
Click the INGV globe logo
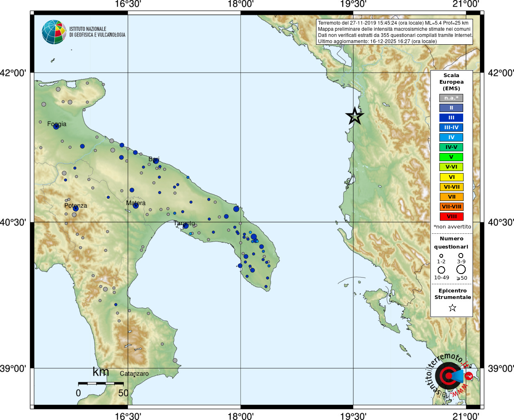(54, 32)
